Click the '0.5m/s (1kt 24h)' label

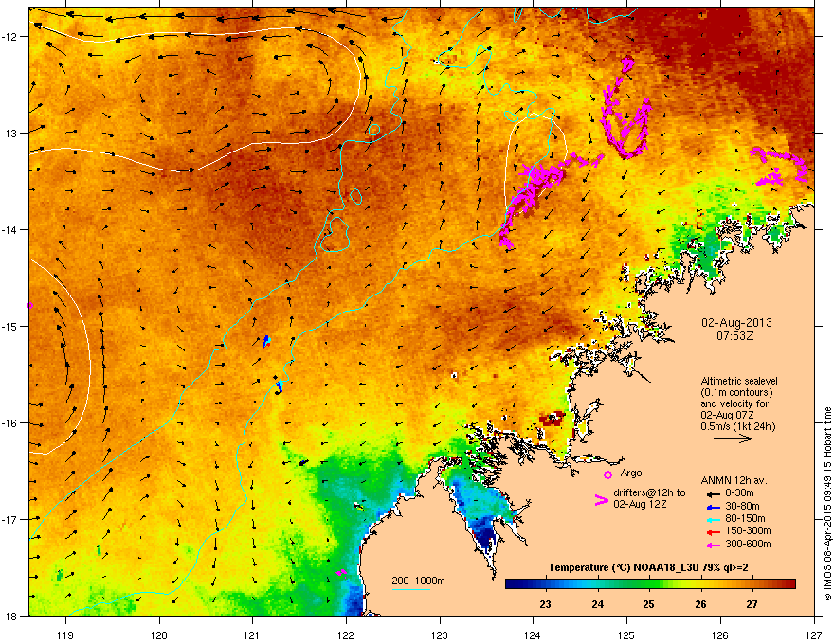737,427
